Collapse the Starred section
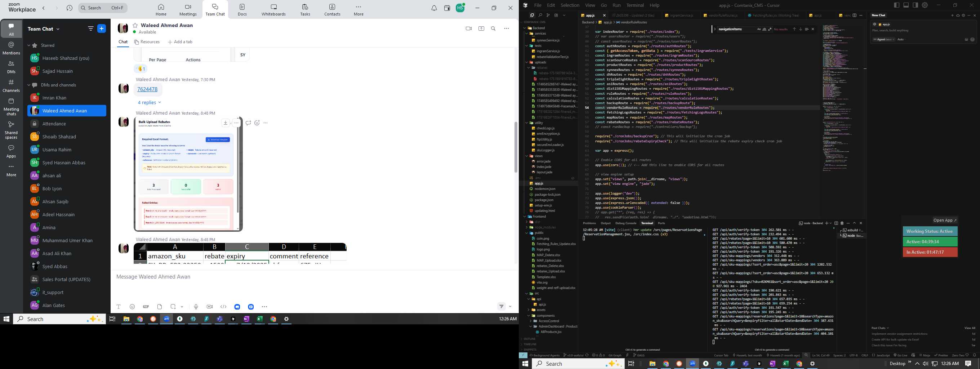This screenshot has width=980, height=369. click(x=29, y=46)
